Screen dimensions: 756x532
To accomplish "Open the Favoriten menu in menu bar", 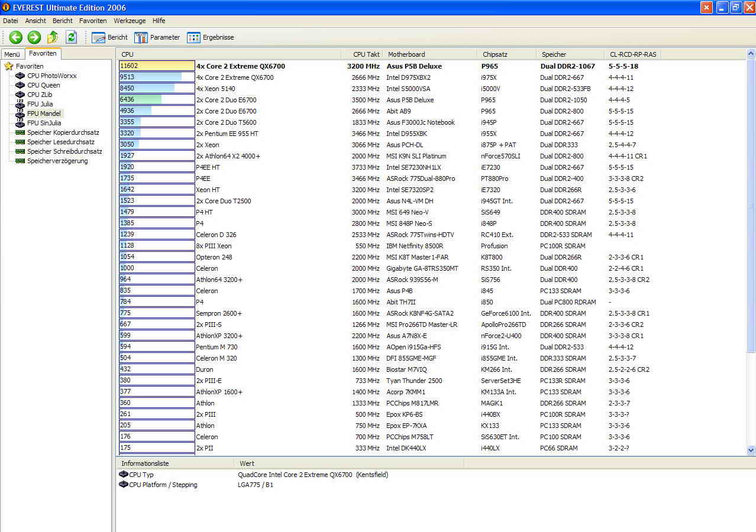I will (x=93, y=21).
